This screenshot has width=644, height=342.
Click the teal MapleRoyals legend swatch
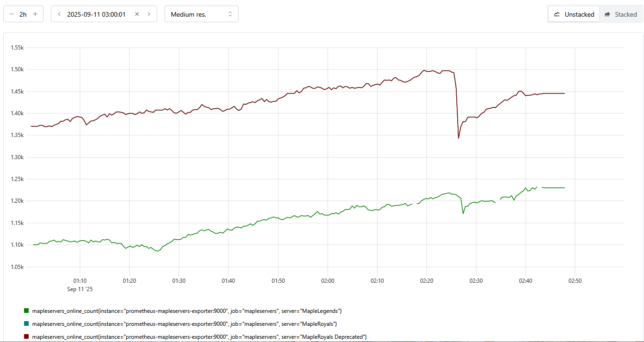[26, 324]
